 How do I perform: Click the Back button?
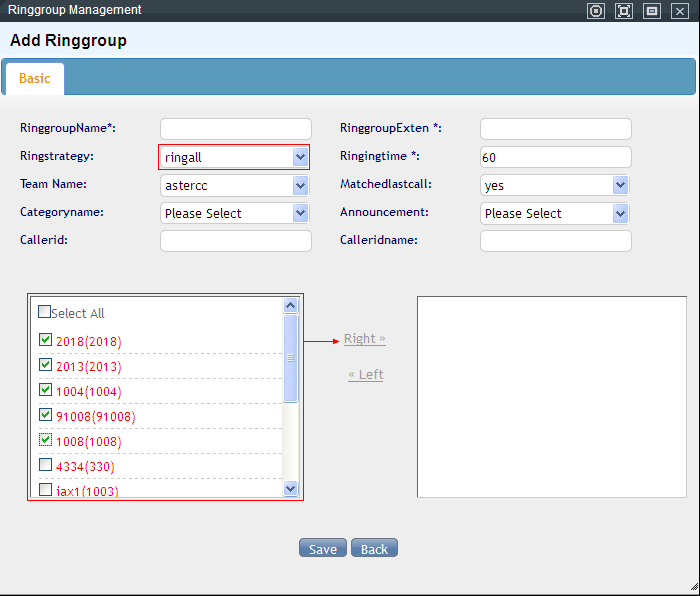coord(374,548)
